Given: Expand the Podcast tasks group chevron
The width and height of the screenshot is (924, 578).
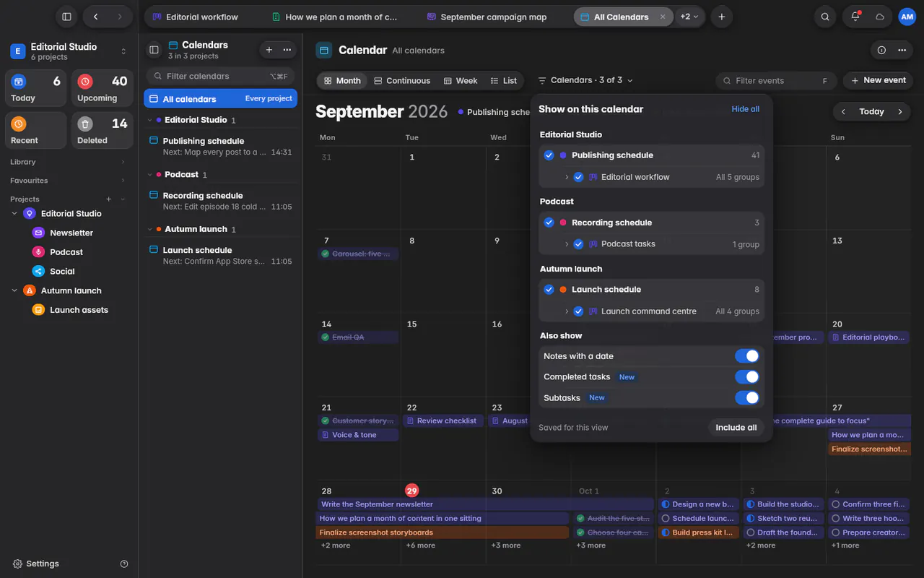Looking at the screenshot, I should pyautogui.click(x=567, y=244).
